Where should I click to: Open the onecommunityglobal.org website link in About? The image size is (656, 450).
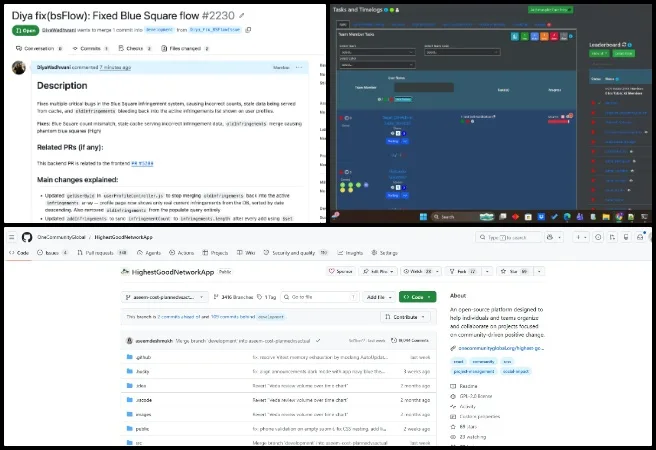click(501, 348)
